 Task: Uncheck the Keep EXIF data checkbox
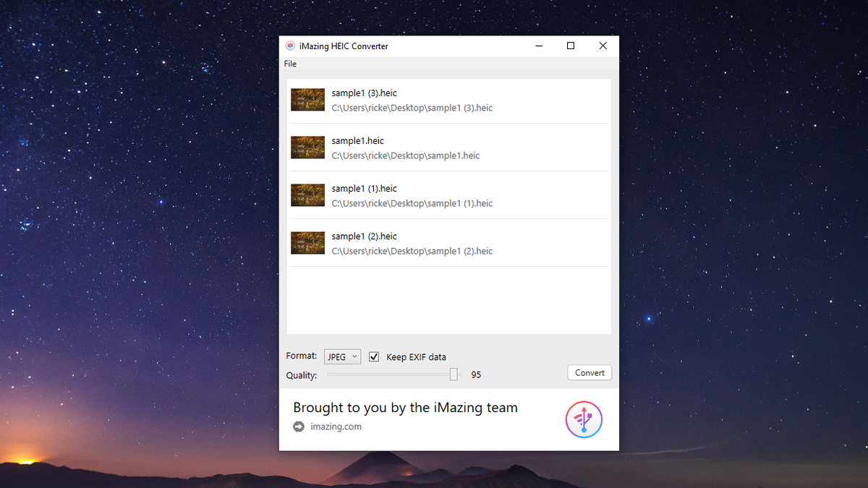click(x=373, y=356)
